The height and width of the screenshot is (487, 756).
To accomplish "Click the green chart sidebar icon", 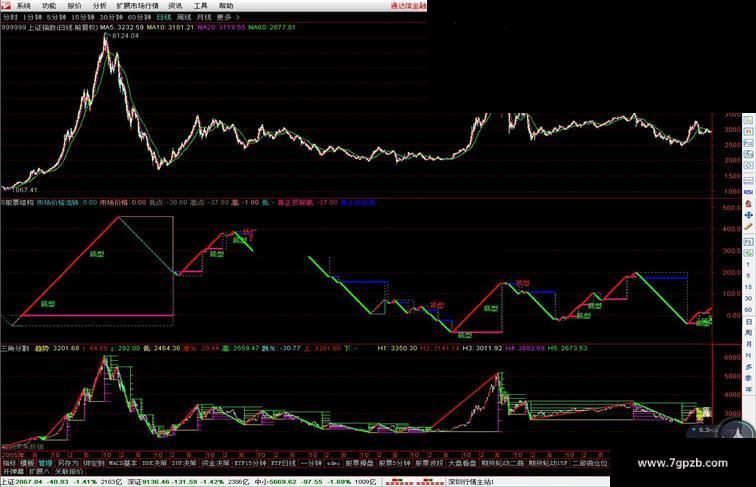I will pos(749,253).
